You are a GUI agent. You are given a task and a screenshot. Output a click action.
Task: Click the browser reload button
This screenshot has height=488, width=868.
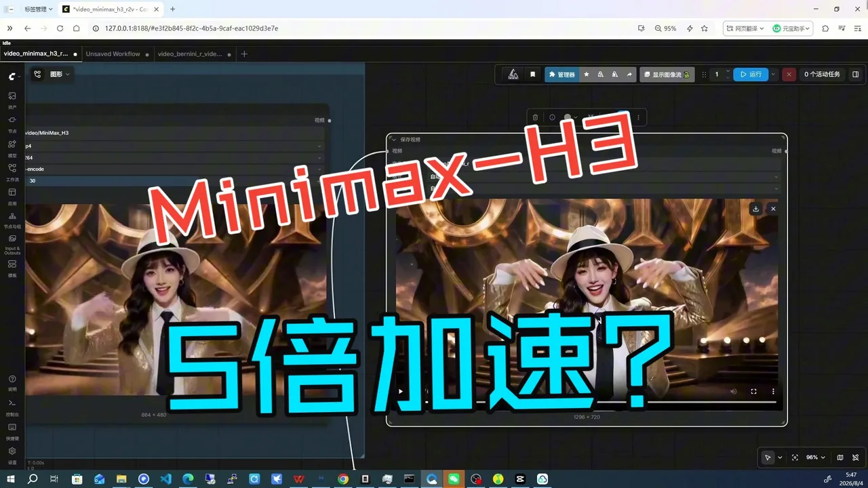60,28
